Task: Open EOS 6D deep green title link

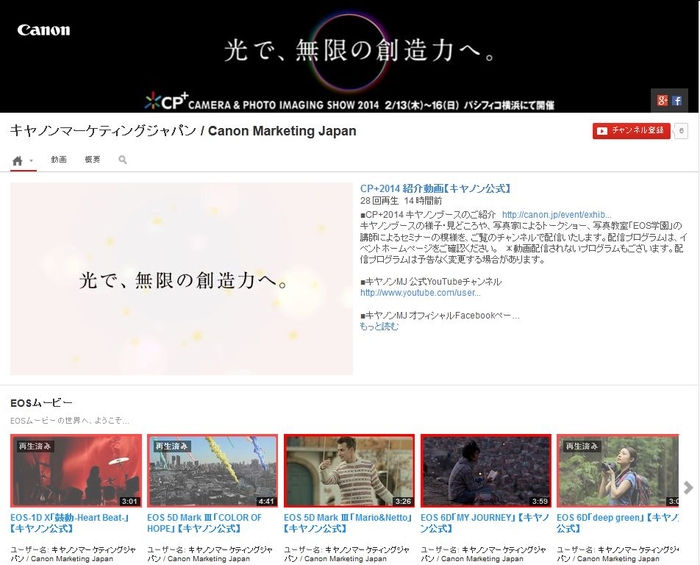Action: (617, 523)
